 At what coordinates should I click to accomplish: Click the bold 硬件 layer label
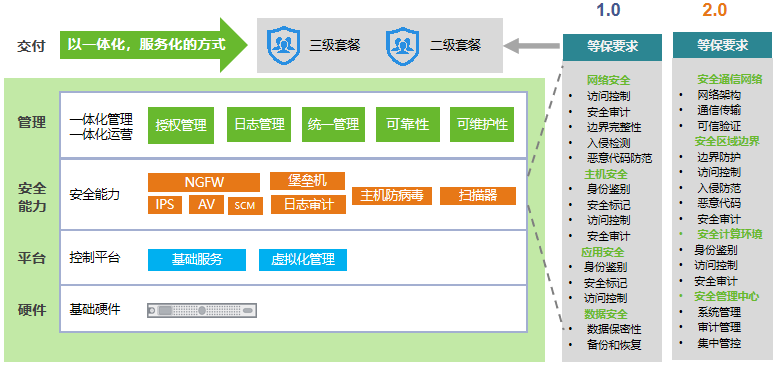32,310
